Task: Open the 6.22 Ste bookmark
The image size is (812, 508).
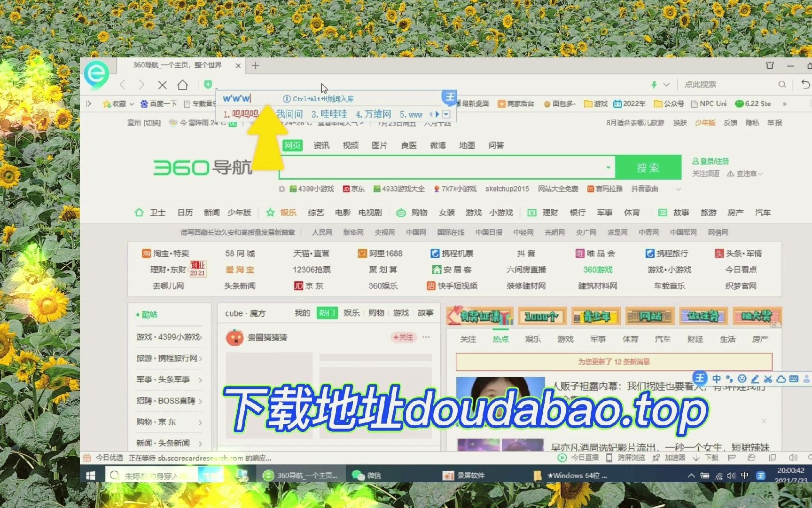Action: (x=753, y=103)
